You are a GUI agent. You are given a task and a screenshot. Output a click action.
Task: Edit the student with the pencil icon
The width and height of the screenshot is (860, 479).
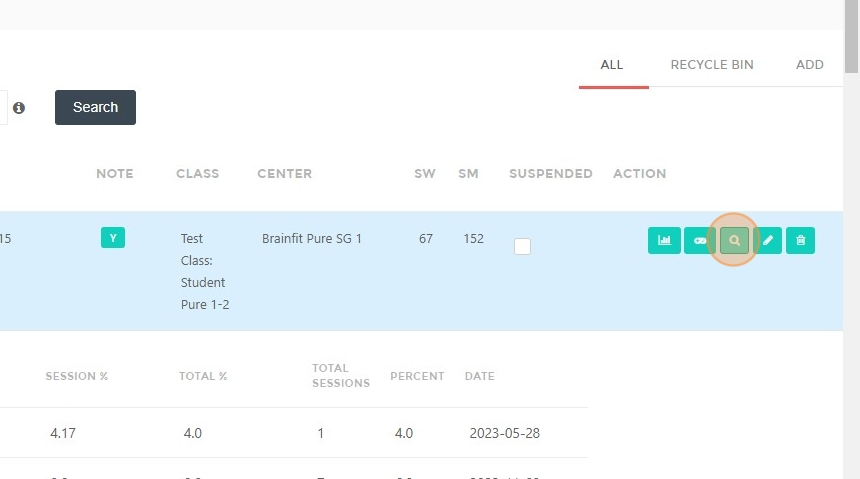point(768,240)
